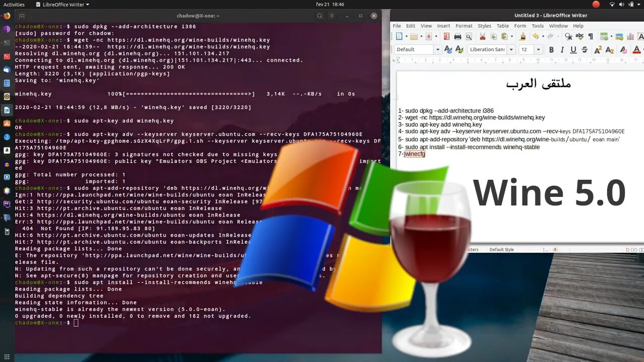Viewport: 644px width, 362px height.
Task: Toggle Bold formatting
Action: point(551,49)
